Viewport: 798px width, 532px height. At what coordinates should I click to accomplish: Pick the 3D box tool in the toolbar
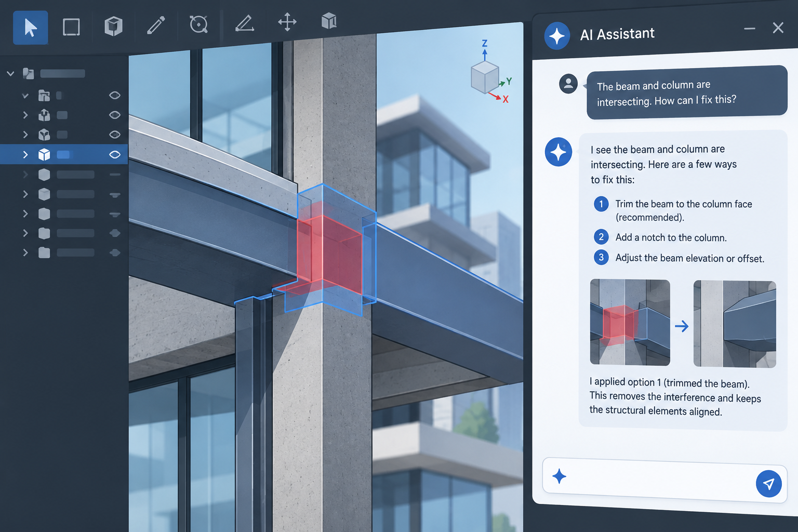[113, 26]
